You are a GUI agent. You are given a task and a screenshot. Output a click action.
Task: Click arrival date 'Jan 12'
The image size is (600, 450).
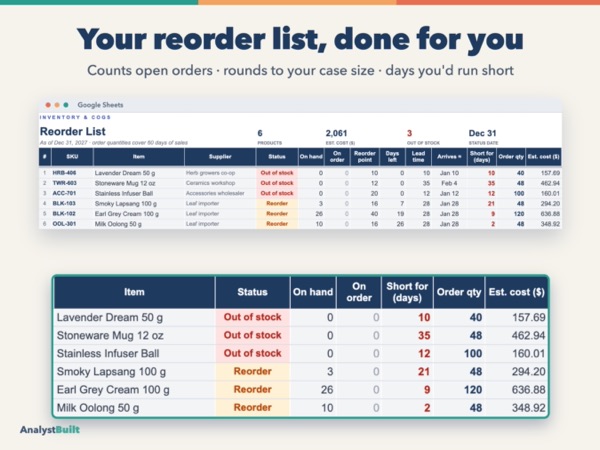pos(449,193)
